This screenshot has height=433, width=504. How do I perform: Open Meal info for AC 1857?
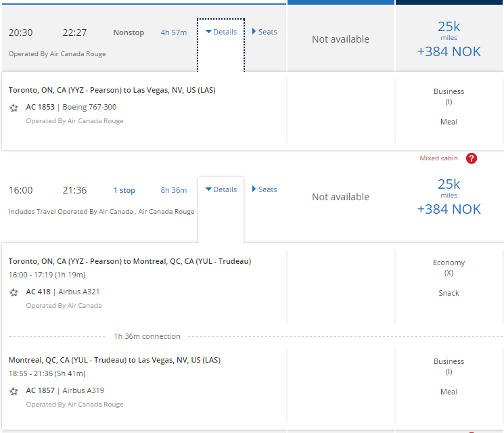pos(449,392)
